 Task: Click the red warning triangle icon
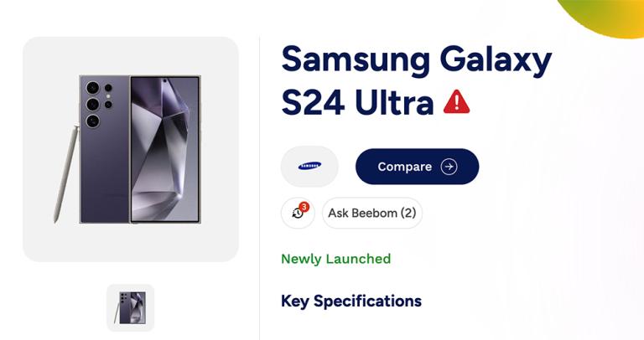pos(456,102)
